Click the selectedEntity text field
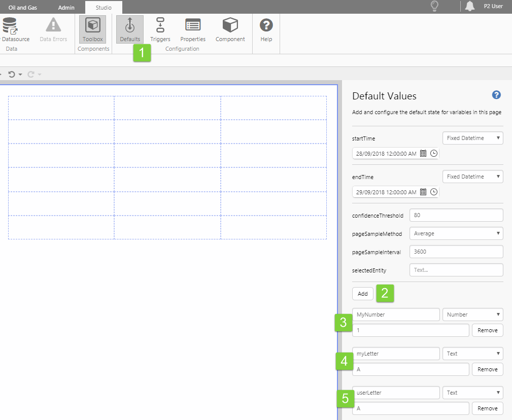Image resolution: width=512 pixels, height=420 pixels. pos(456,270)
